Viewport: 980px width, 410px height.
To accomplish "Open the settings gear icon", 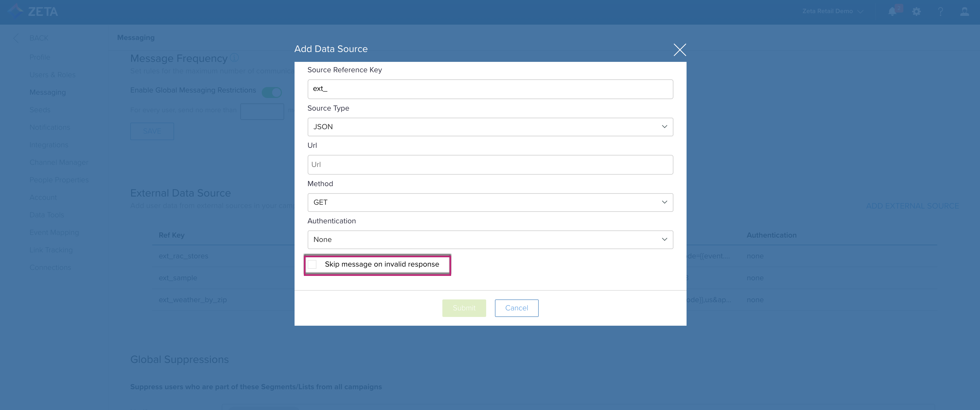I will point(916,11).
